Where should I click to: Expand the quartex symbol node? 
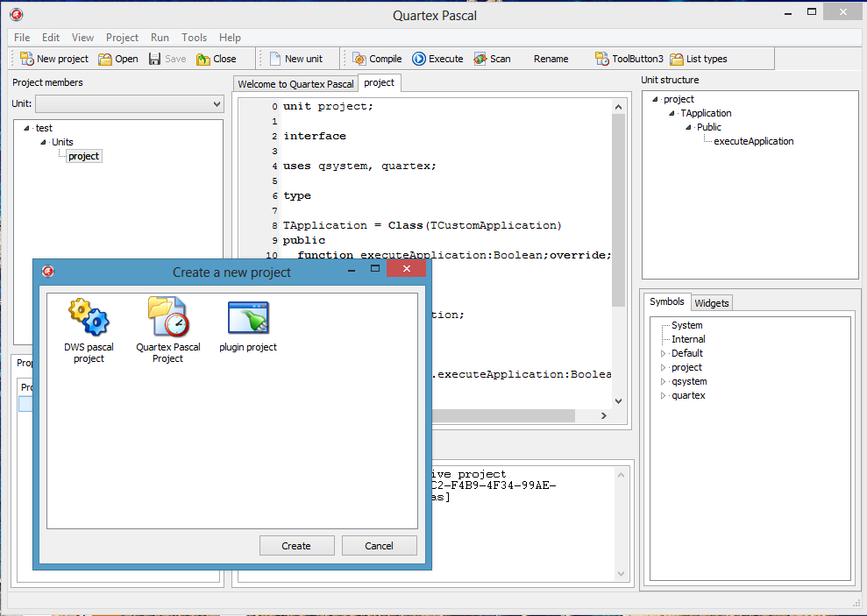(663, 396)
